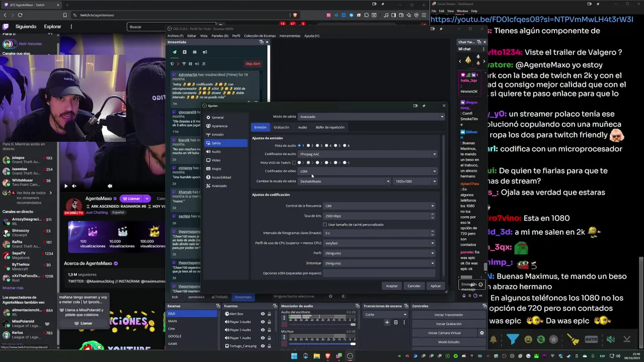Add a scene transition with plus icon
This screenshot has height=362, width=644.
coord(388,322)
